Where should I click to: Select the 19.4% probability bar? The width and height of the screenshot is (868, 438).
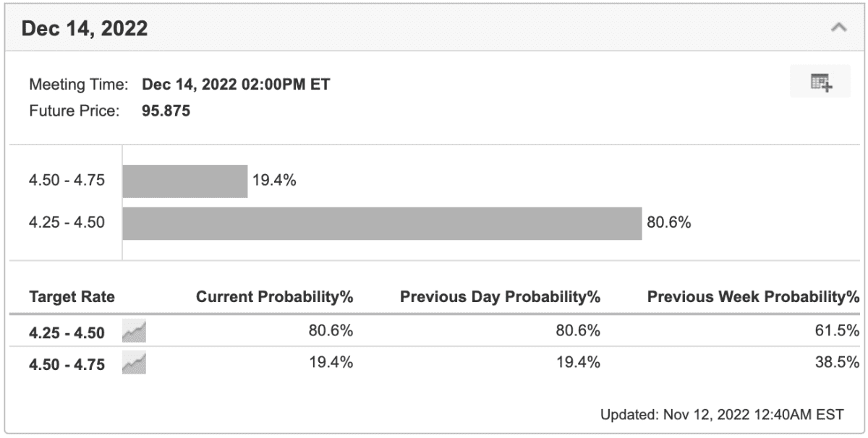pos(185,181)
